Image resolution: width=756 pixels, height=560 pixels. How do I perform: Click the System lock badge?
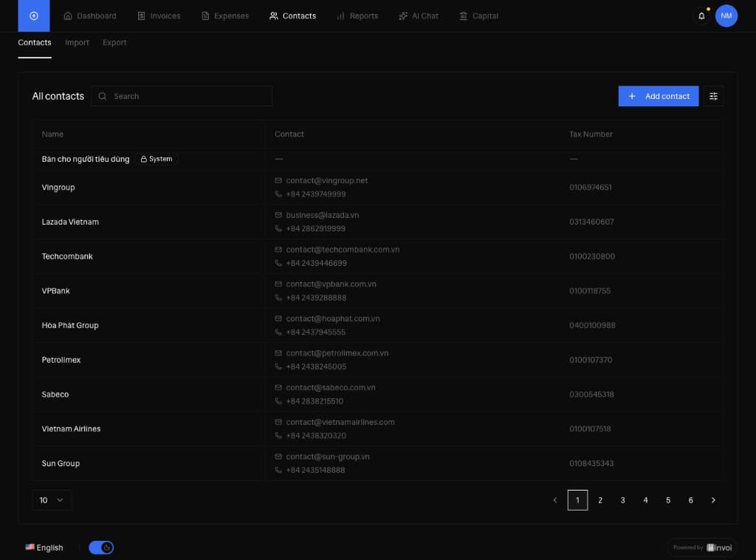(x=157, y=159)
